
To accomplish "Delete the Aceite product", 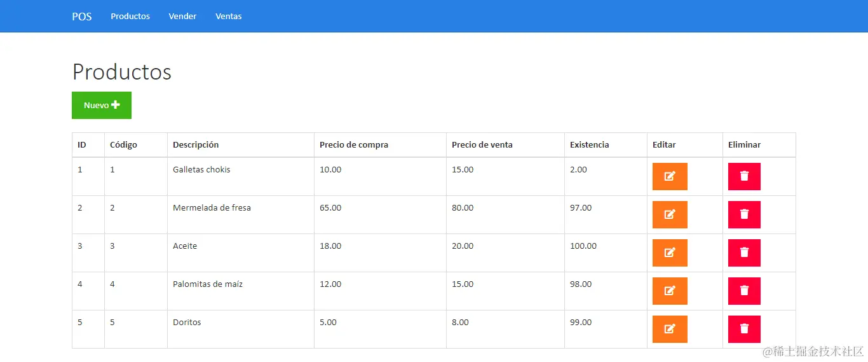I will click(x=744, y=253).
